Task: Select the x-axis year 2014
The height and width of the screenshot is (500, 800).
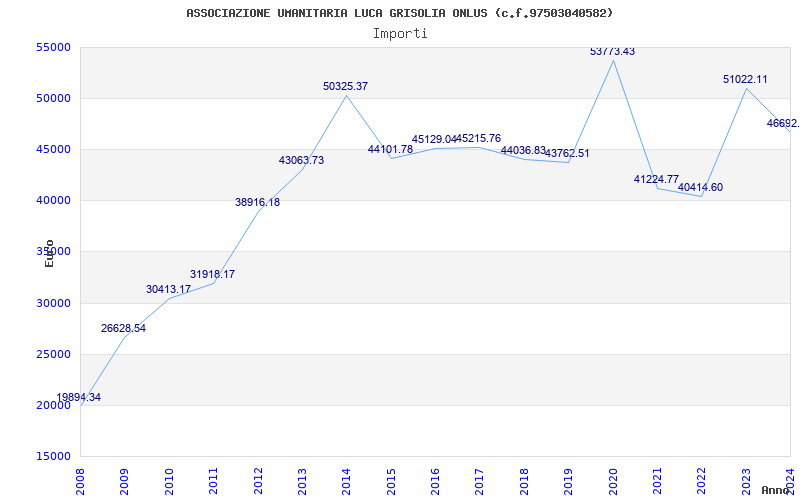Action: point(346,481)
